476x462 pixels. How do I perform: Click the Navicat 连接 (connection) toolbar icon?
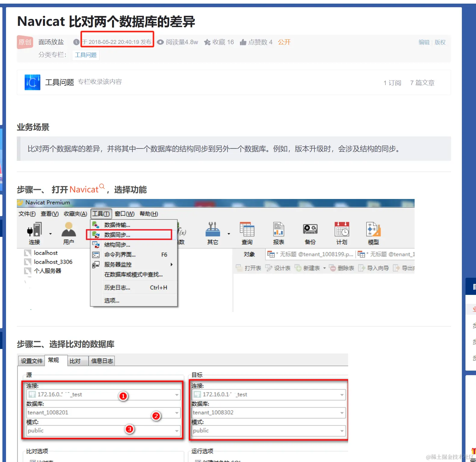(35, 230)
